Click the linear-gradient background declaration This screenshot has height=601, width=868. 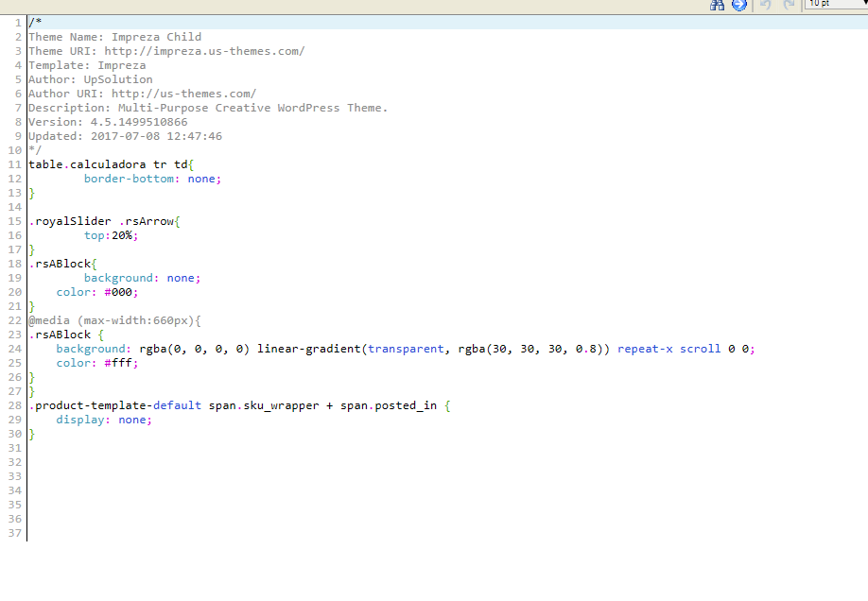pyautogui.click(x=406, y=350)
